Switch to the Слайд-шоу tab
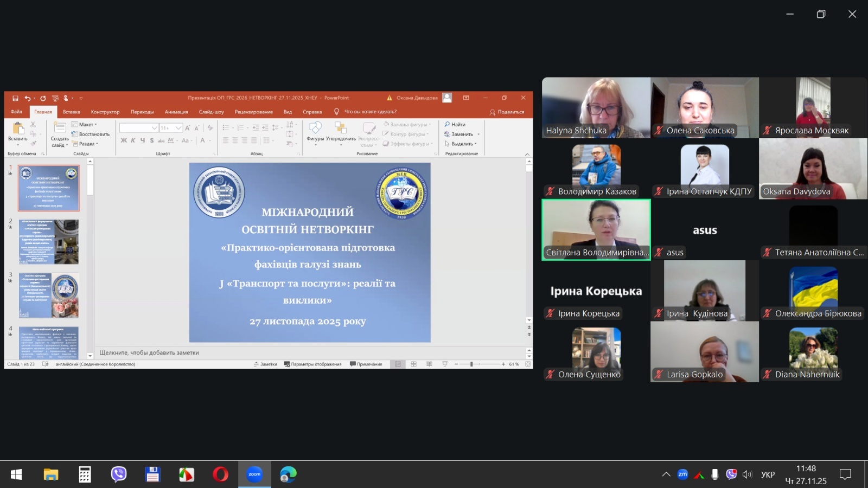The image size is (868, 488). pos(211,112)
